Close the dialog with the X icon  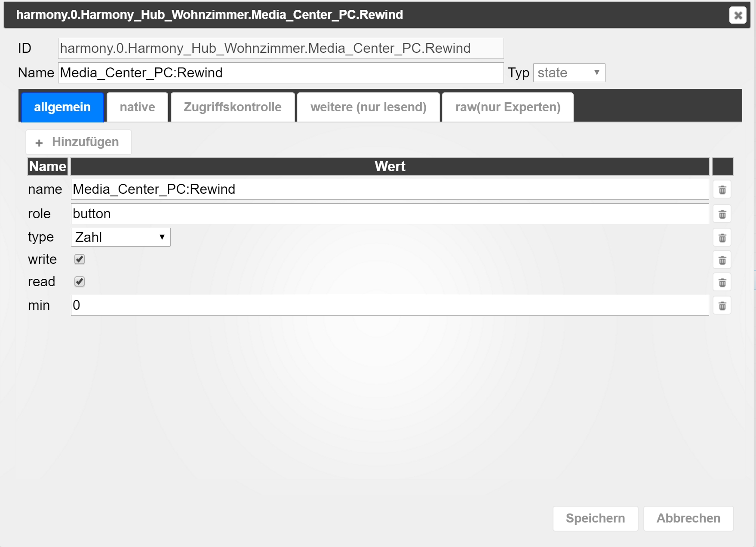[738, 15]
